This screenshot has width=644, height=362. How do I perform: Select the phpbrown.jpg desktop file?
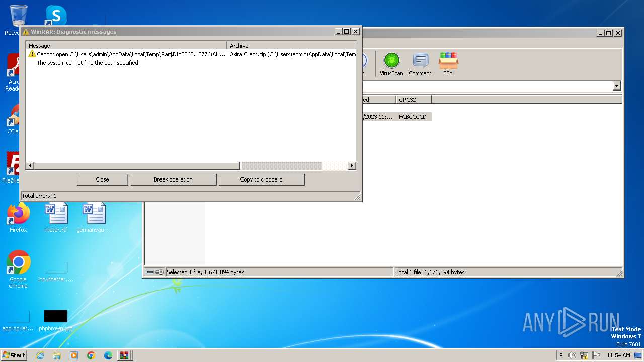click(x=55, y=320)
